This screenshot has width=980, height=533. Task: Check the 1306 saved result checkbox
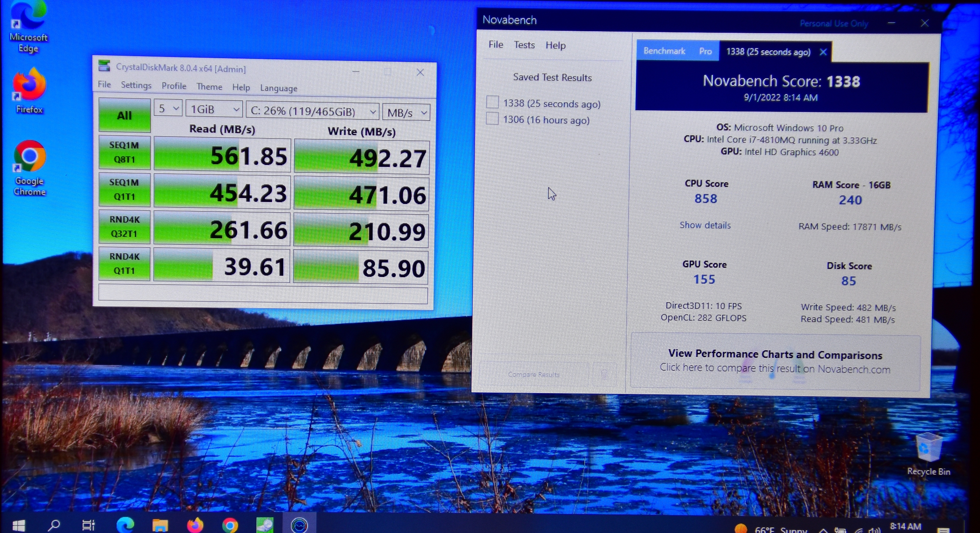pyautogui.click(x=492, y=119)
